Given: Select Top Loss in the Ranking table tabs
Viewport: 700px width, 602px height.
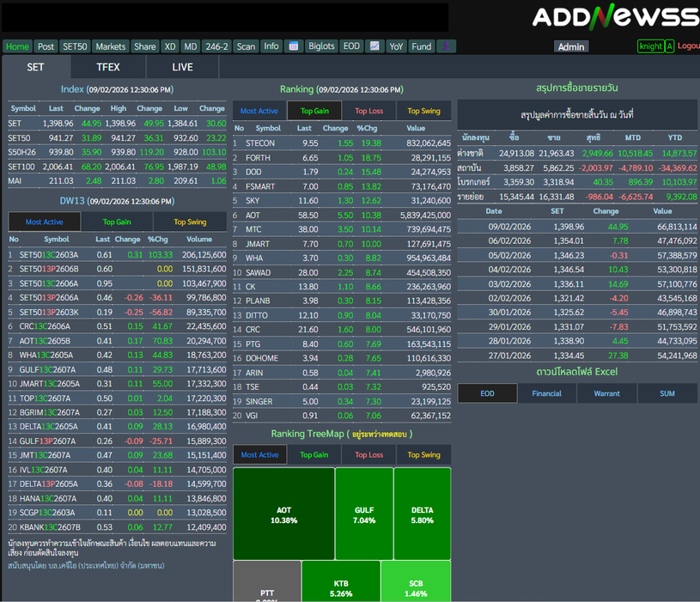Looking at the screenshot, I should (369, 111).
